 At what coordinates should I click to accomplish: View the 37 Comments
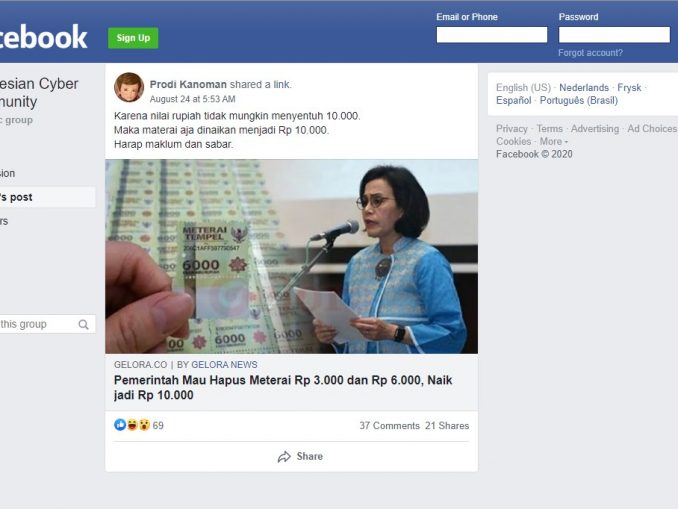point(390,426)
